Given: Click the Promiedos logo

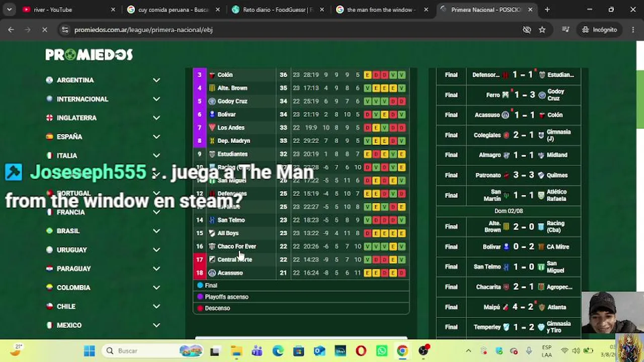Looking at the screenshot, I should (x=89, y=54).
